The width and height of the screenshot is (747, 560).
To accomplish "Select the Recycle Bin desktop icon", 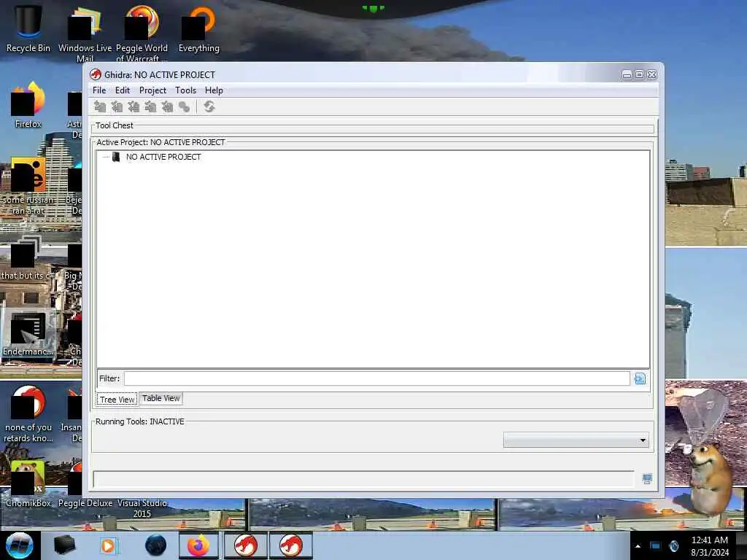I will point(28,28).
